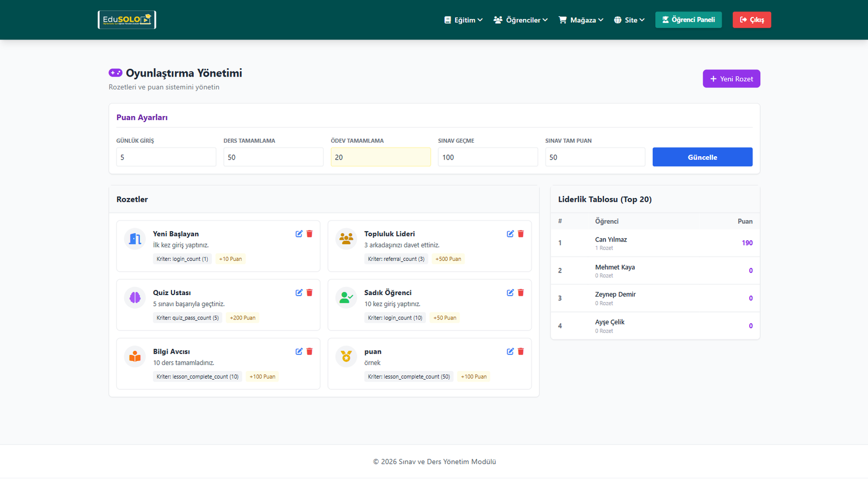The width and height of the screenshot is (868, 479).
Task: Click the Bilgi Avcısı badge icon
Action: (135, 356)
